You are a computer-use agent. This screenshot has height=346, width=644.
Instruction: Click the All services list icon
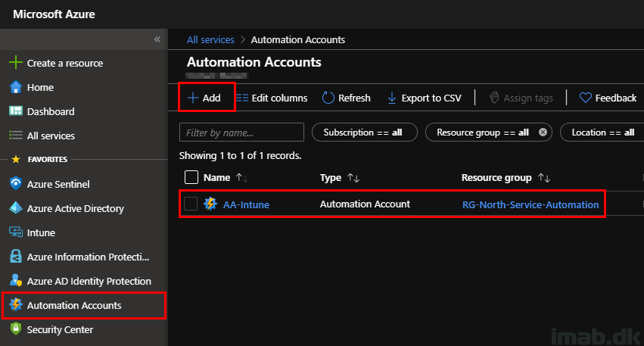click(16, 136)
